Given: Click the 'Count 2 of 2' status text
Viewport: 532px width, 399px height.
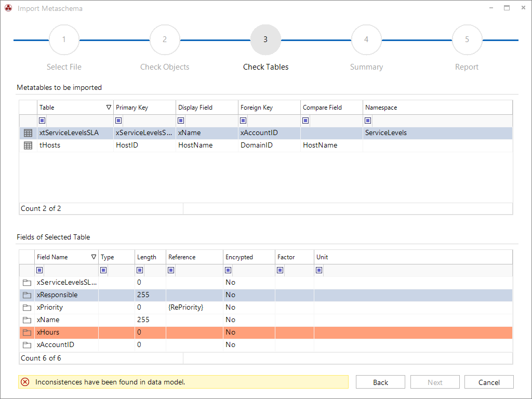Looking at the screenshot, I should click(x=41, y=209).
